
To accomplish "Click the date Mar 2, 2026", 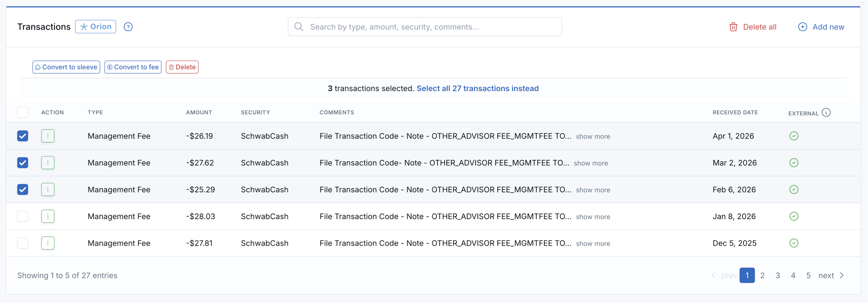I will (735, 163).
